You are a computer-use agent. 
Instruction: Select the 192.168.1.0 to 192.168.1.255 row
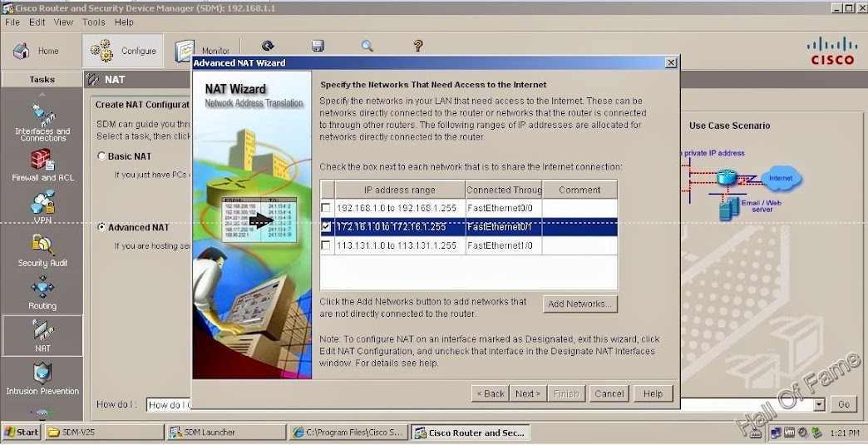pyautogui.click(x=469, y=208)
